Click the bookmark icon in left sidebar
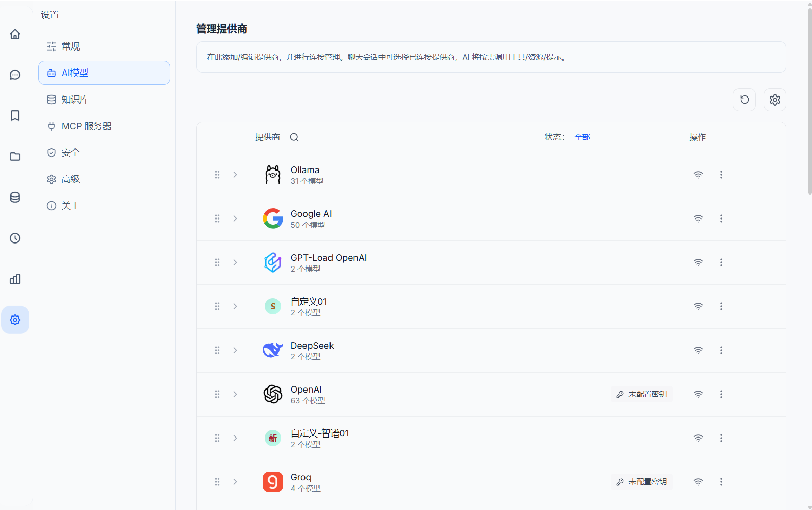 (15, 116)
